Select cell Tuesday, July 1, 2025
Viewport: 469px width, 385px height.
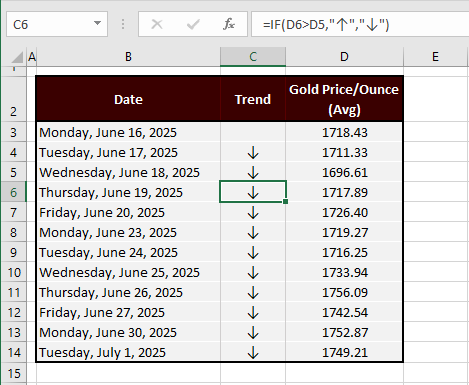(128, 352)
